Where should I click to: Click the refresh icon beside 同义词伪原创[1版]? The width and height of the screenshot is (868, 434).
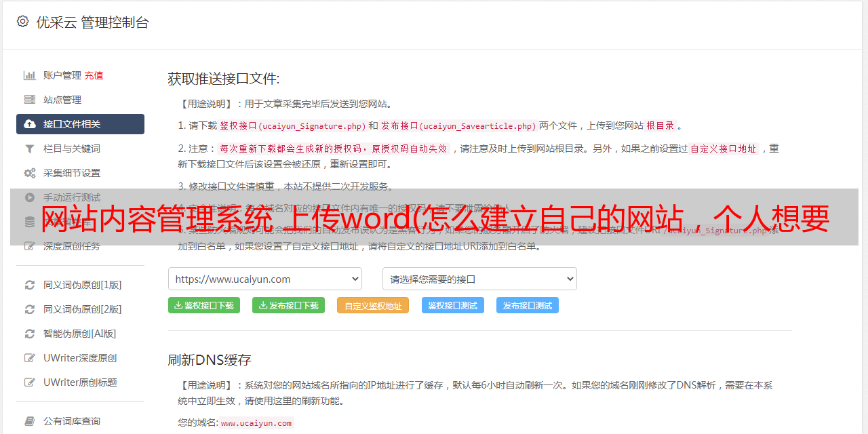(30, 285)
